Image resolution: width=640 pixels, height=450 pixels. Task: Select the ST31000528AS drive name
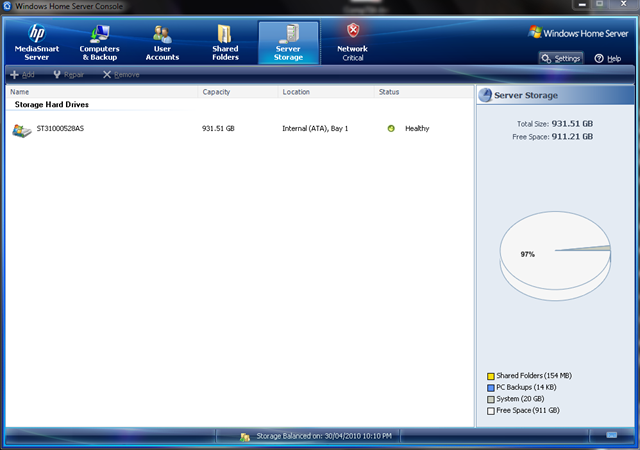60,129
